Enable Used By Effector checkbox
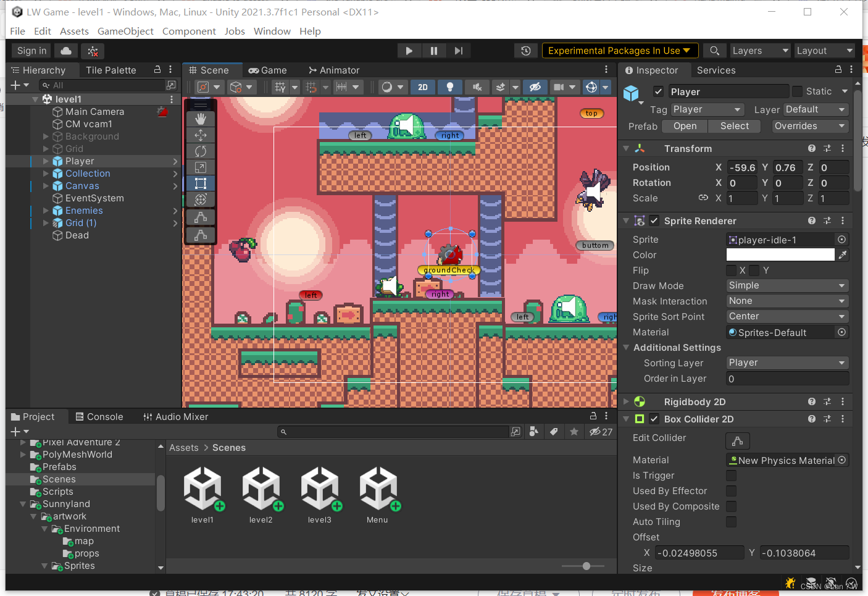 732,491
